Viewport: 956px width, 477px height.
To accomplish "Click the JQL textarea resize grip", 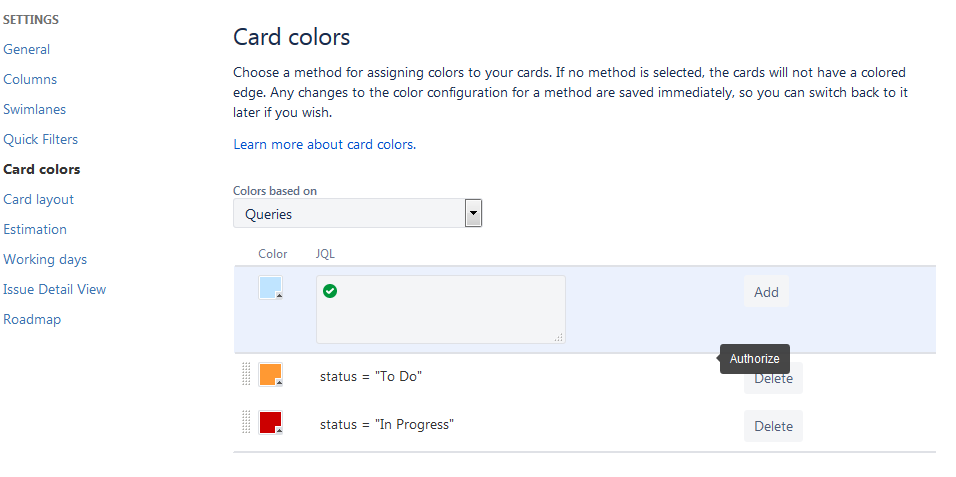I will (558, 338).
